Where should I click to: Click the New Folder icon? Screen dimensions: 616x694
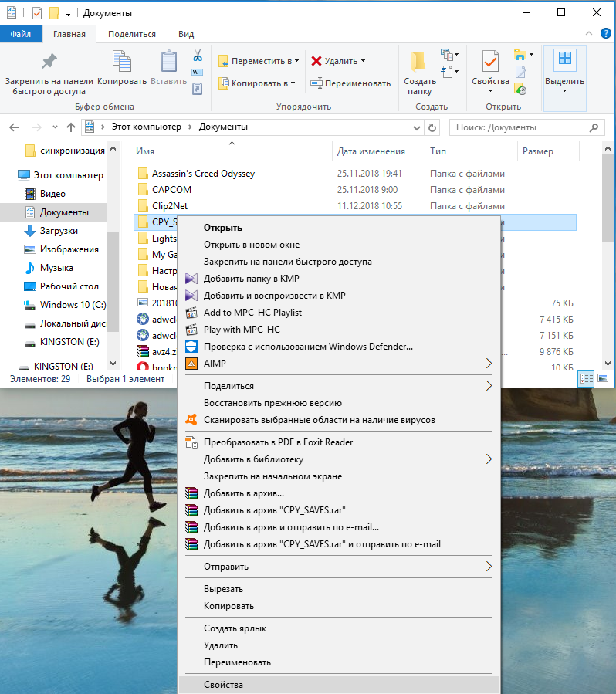click(x=418, y=61)
